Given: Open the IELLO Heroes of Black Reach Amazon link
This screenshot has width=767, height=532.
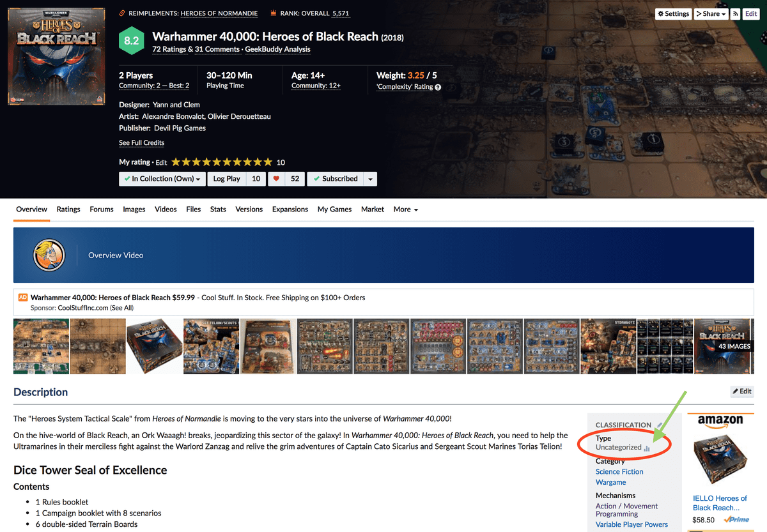Looking at the screenshot, I should tap(720, 503).
